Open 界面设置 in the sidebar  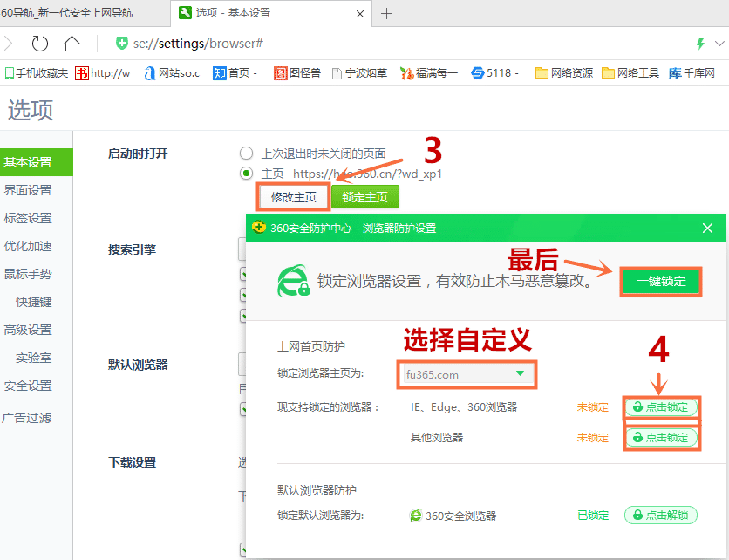(x=28, y=190)
